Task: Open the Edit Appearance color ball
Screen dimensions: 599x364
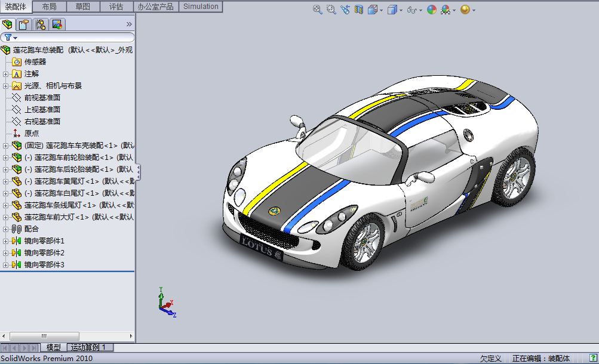Action: (x=432, y=10)
